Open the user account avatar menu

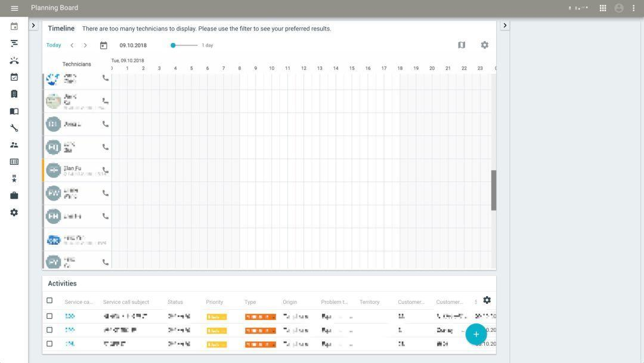click(x=618, y=8)
